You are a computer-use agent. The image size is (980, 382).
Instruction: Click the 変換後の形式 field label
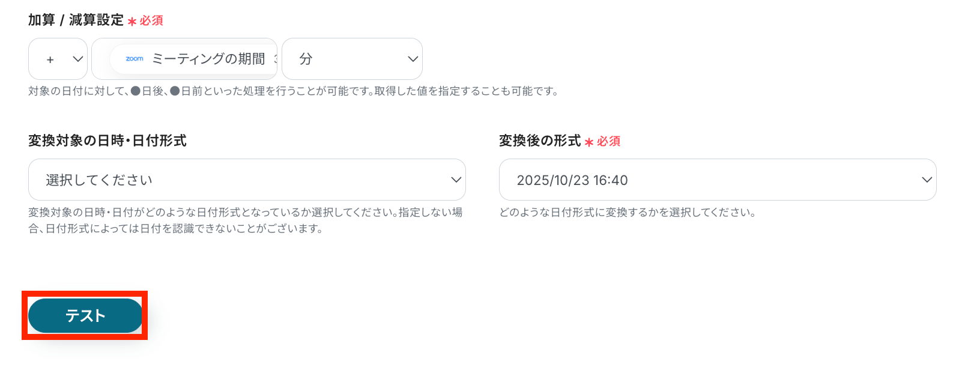pos(540,141)
